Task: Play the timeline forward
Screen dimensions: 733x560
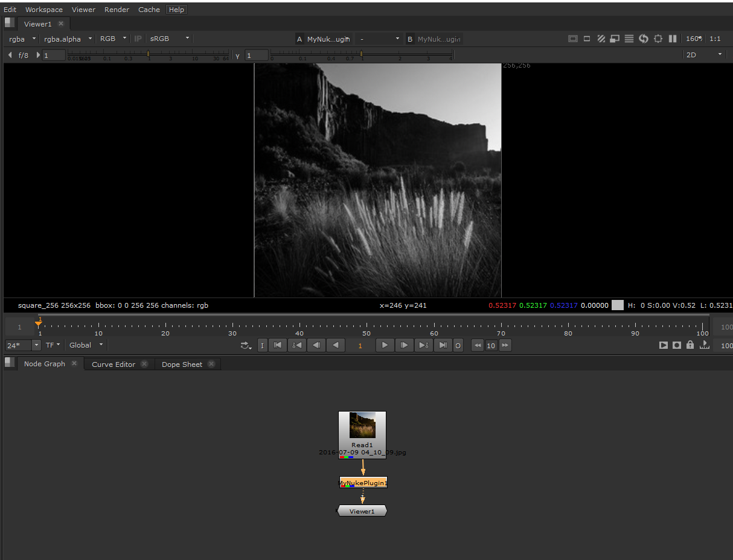Action: click(384, 345)
